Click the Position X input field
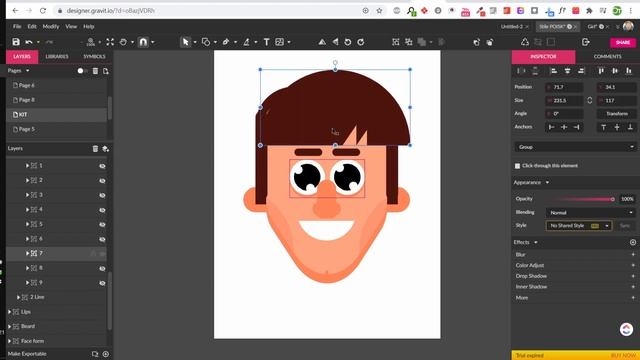 tap(564, 87)
